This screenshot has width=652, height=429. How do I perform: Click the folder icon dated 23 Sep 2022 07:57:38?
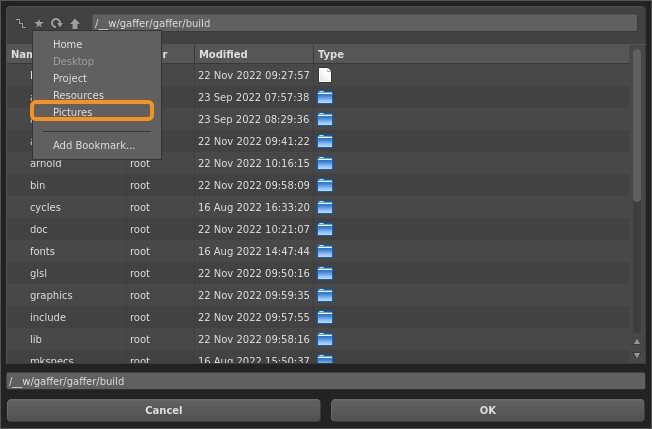pyautogui.click(x=325, y=97)
